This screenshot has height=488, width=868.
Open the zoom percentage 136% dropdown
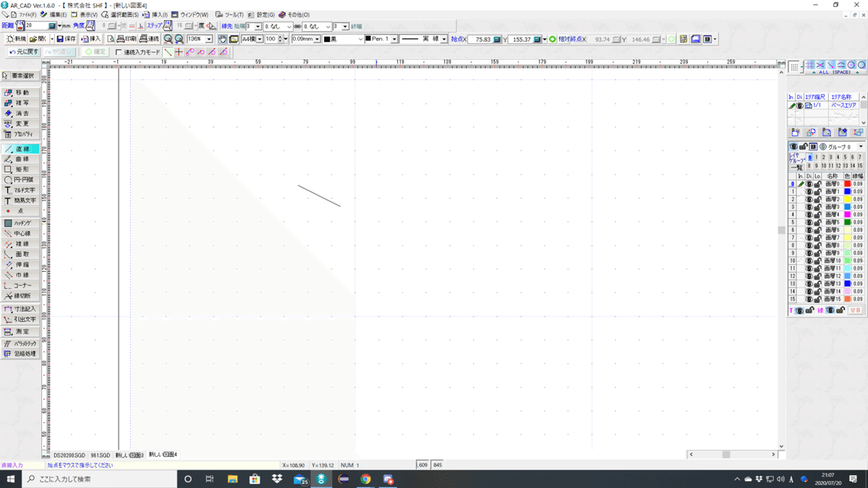click(210, 39)
